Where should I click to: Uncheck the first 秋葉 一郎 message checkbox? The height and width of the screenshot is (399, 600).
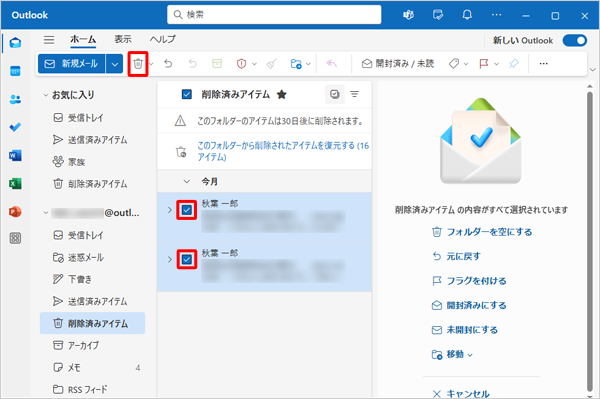(187, 210)
